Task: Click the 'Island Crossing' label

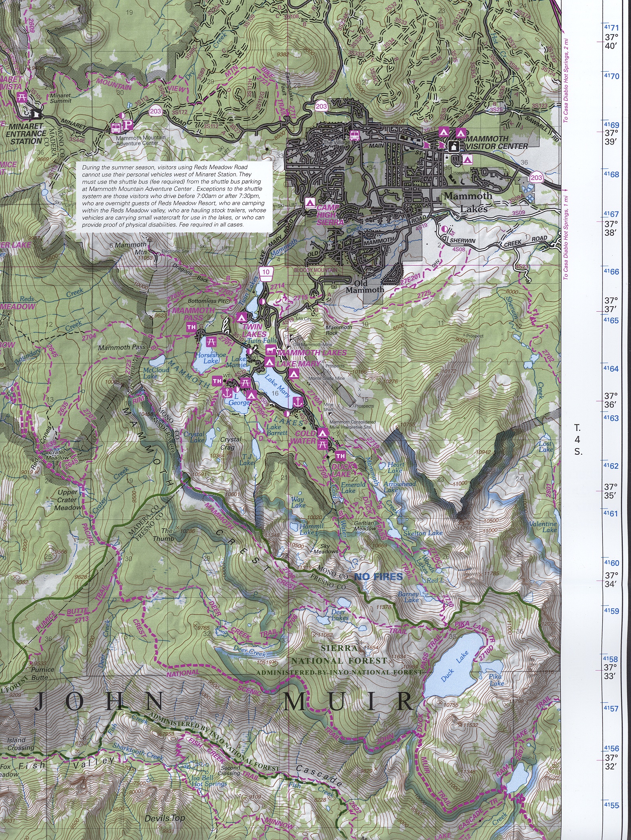Action: pyautogui.click(x=20, y=744)
